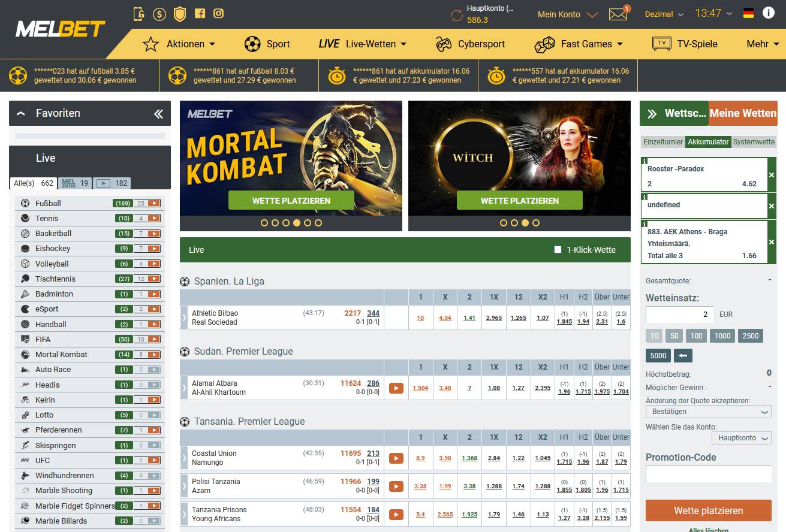786x532 pixels.
Task: Select Eishockey sport row
Action: point(90,248)
